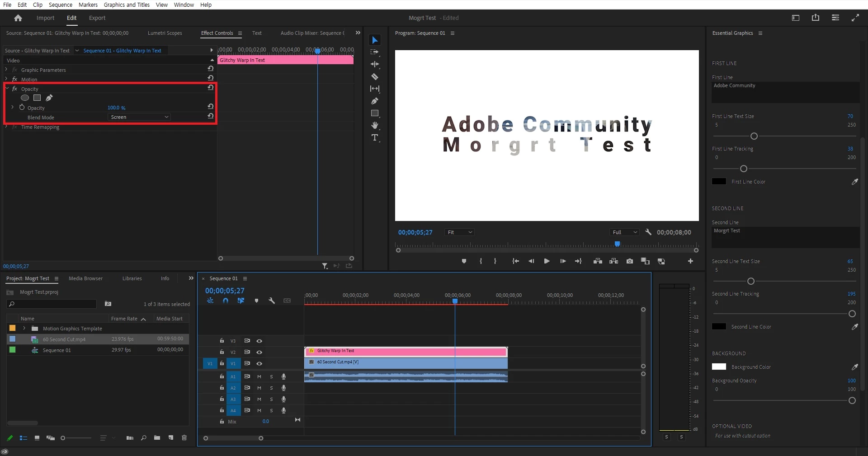Show overflow panels in Source group
Image resolution: width=868 pixels, height=456 pixels.
tap(358, 33)
